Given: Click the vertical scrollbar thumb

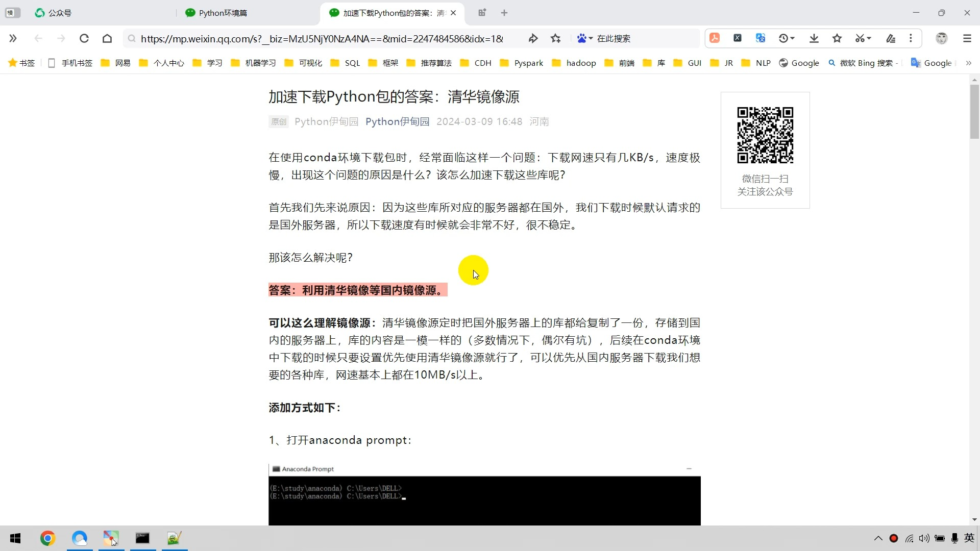Looking at the screenshot, I should coord(974,111).
